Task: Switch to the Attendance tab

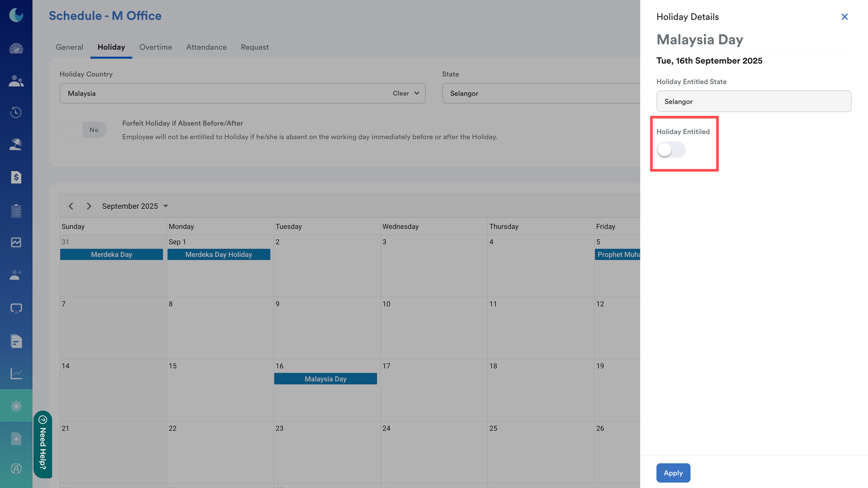Action: point(206,47)
